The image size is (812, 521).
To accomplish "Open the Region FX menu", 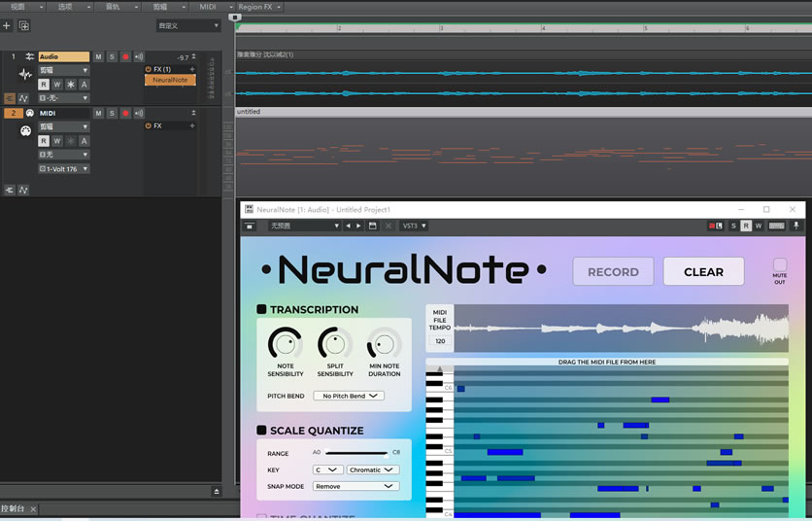I will click(x=259, y=7).
